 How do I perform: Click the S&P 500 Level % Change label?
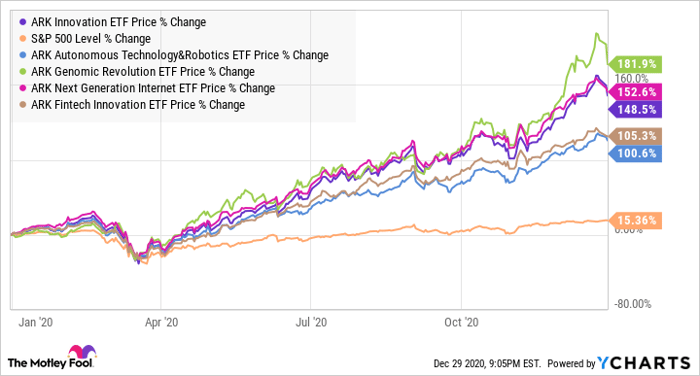pyautogui.click(x=91, y=38)
